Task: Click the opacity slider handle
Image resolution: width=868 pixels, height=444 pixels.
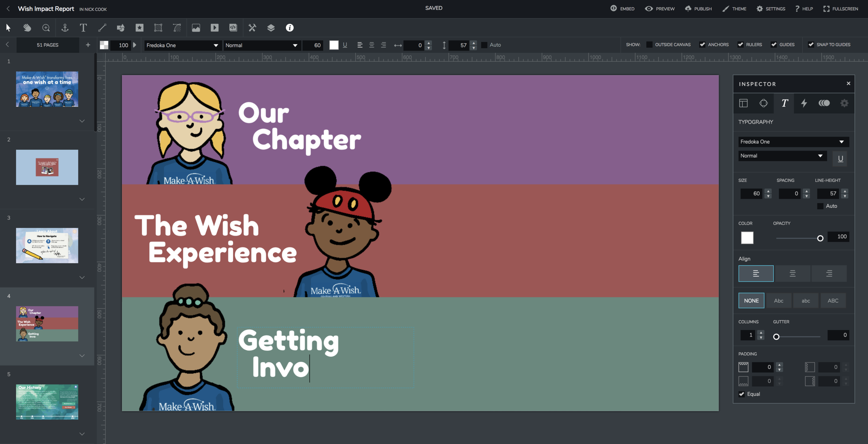Action: 820,238
